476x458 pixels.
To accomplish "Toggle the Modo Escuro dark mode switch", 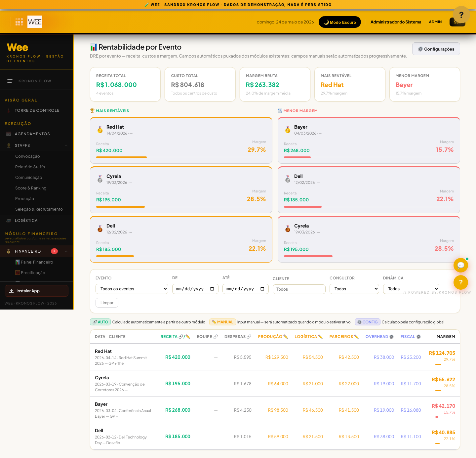I will [x=340, y=22].
